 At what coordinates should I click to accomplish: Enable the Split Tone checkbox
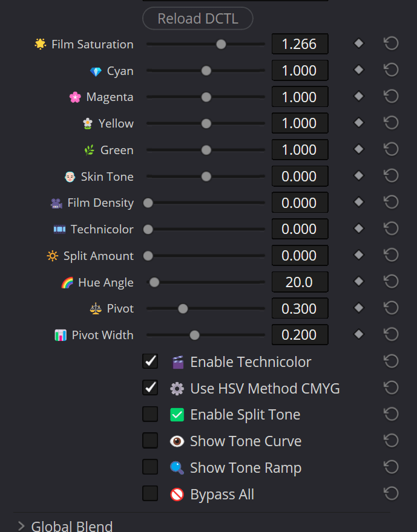click(x=150, y=414)
